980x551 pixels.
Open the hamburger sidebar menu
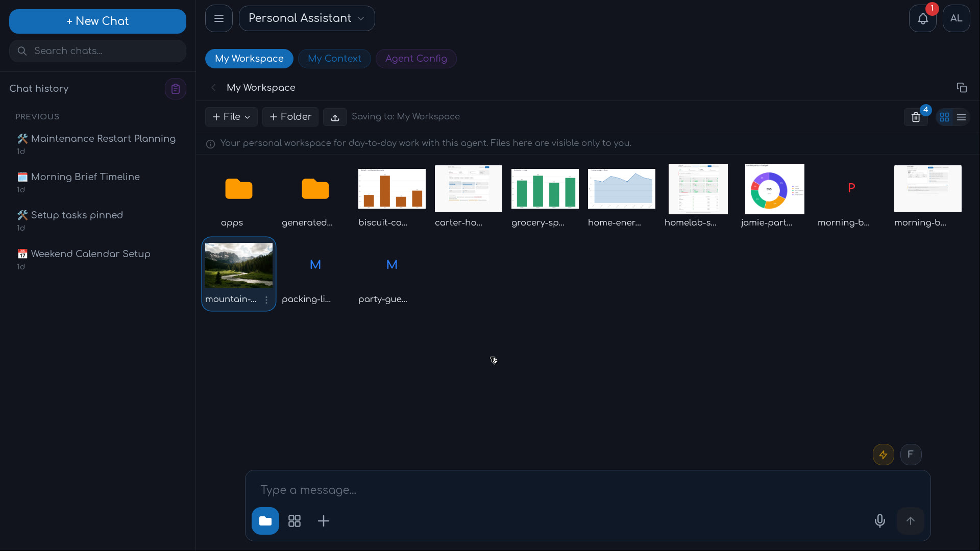219,18
